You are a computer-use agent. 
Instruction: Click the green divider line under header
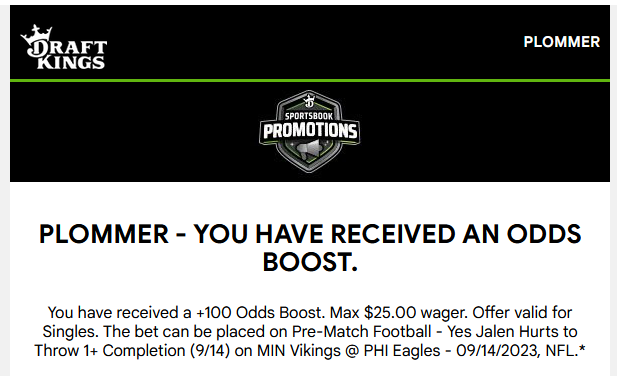coord(310,81)
